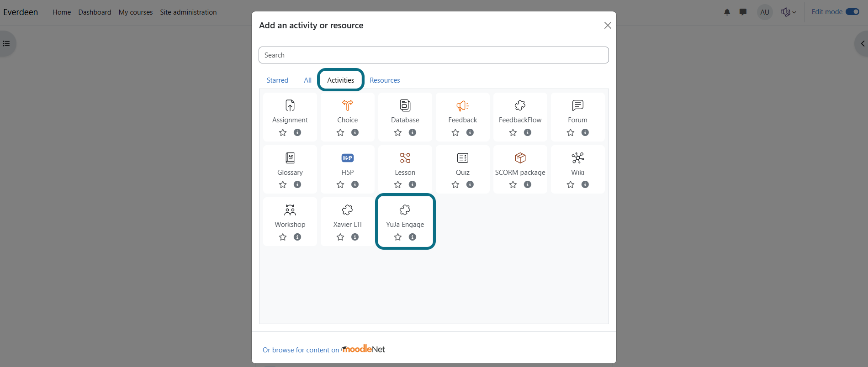Click the Glossary label link

(290, 172)
